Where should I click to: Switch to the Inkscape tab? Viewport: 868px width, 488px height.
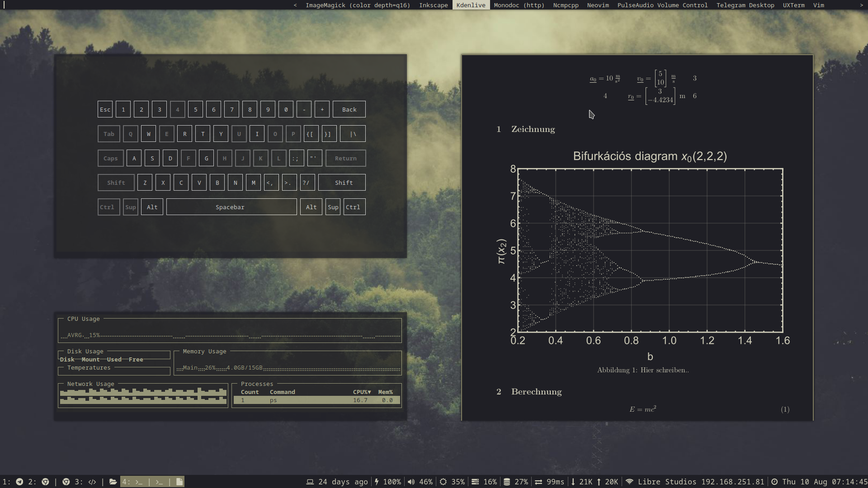[433, 5]
